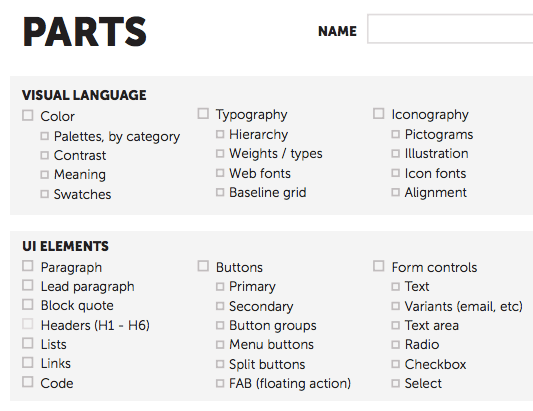The height and width of the screenshot is (411, 533).
Task: Enable the Split buttons checkbox
Action: click(220, 364)
